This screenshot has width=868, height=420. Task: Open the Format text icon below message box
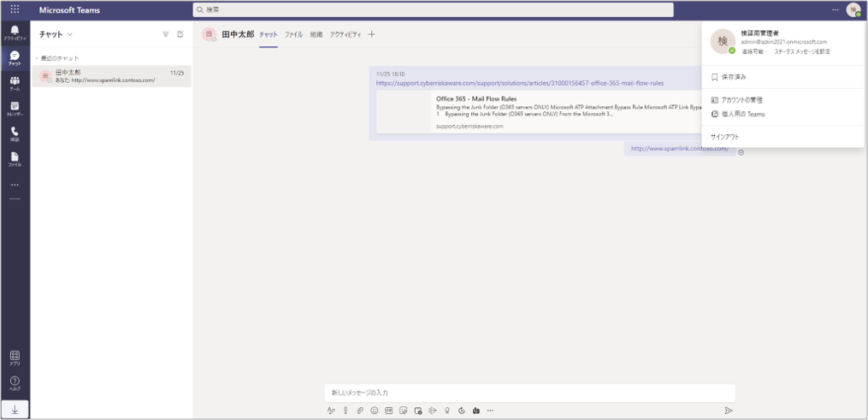coord(331,411)
